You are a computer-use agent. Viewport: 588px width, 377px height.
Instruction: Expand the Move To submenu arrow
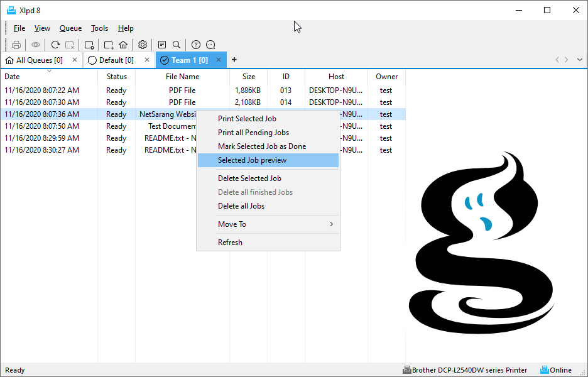click(331, 224)
